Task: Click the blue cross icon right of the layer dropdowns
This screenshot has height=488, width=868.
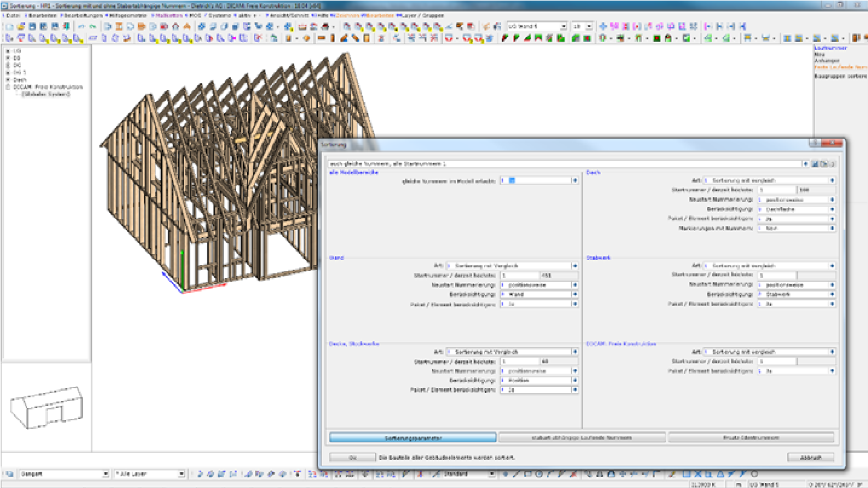Action: point(602,27)
